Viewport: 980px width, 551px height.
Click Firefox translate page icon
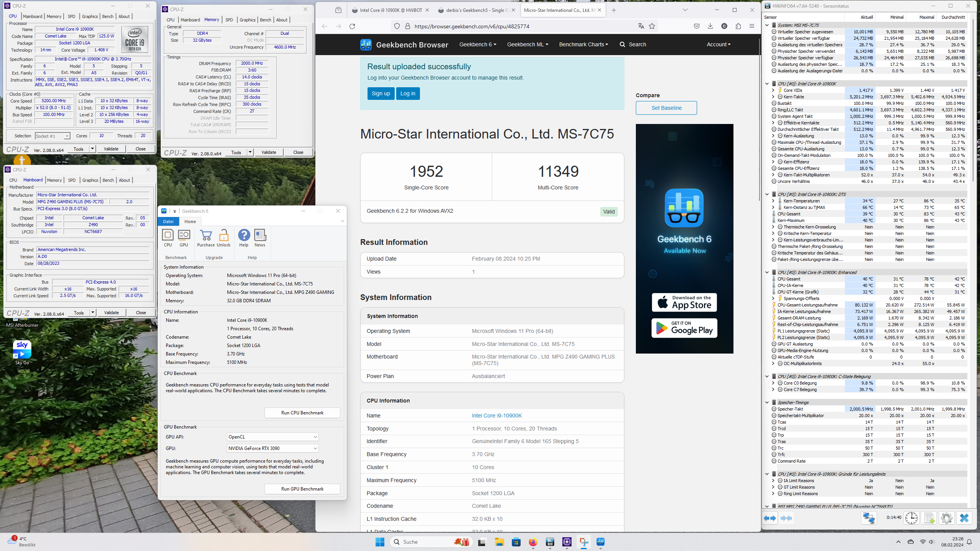click(641, 26)
